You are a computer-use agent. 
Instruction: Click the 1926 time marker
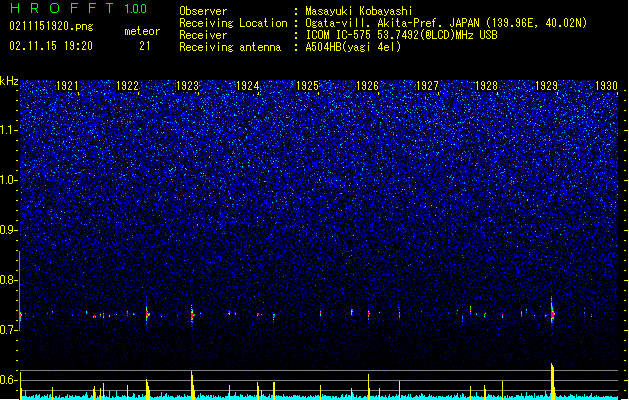pyautogui.click(x=367, y=86)
